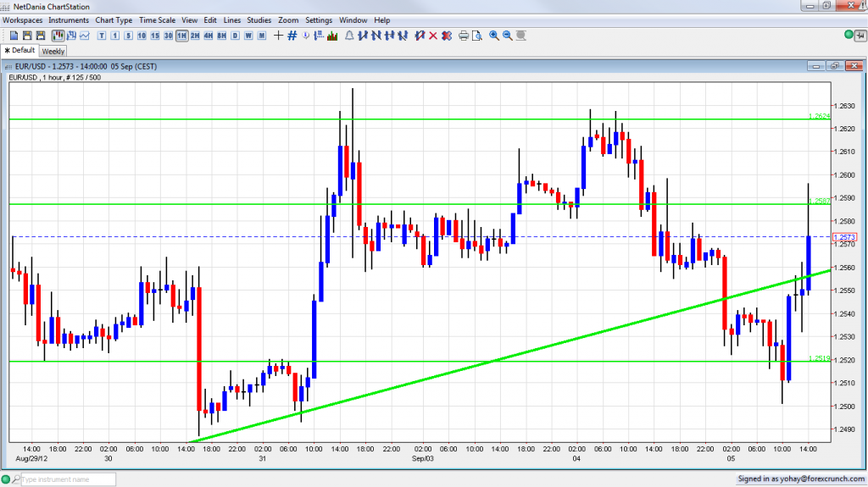Open the Time Scale menu

coord(157,20)
